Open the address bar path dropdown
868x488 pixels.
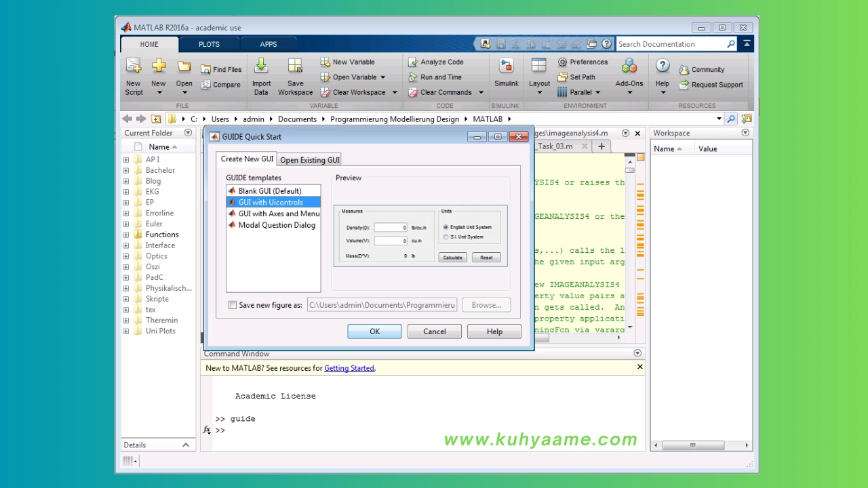point(719,119)
